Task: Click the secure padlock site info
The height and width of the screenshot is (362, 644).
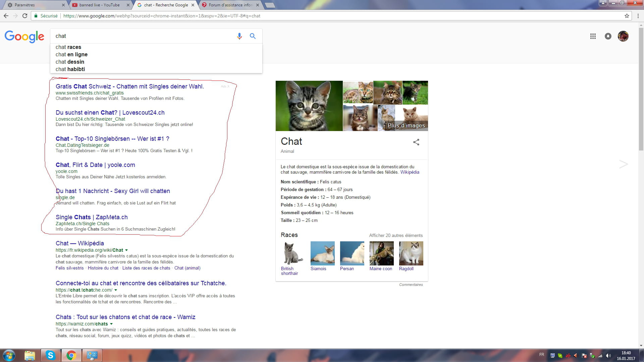Action: 36,16
